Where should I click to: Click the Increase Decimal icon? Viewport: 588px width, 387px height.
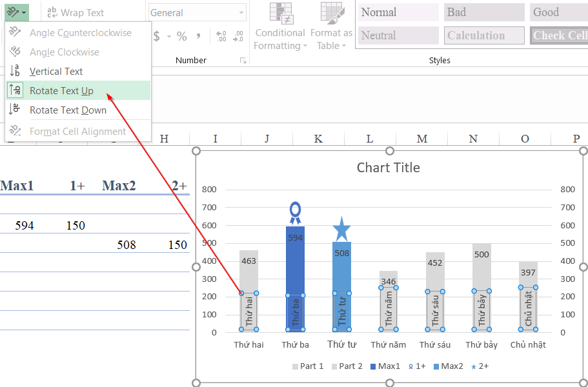point(221,37)
